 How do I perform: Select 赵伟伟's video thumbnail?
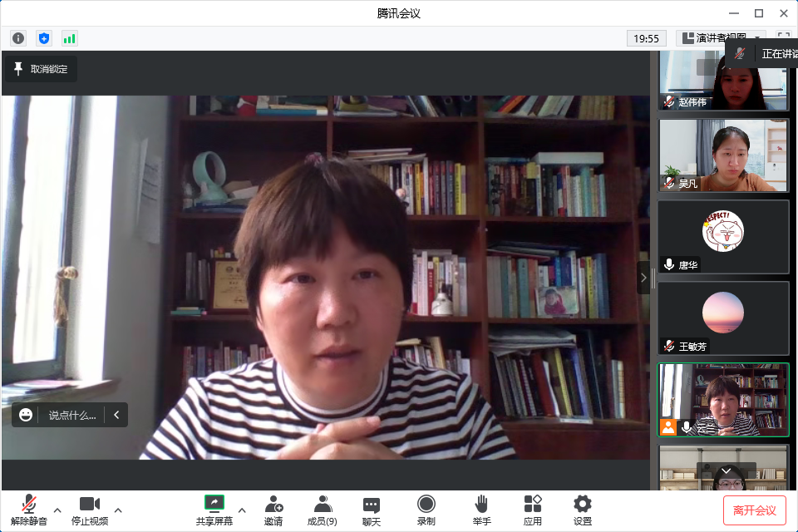tap(722, 80)
